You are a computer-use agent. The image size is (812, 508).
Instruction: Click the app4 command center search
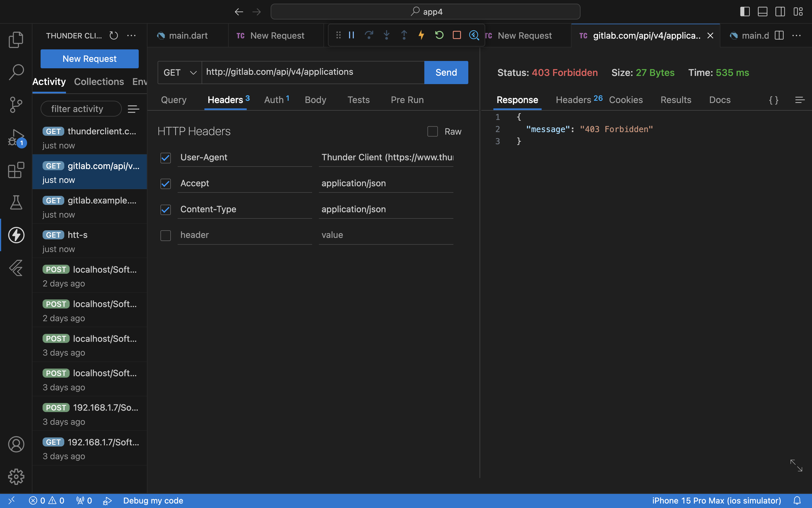(x=425, y=12)
